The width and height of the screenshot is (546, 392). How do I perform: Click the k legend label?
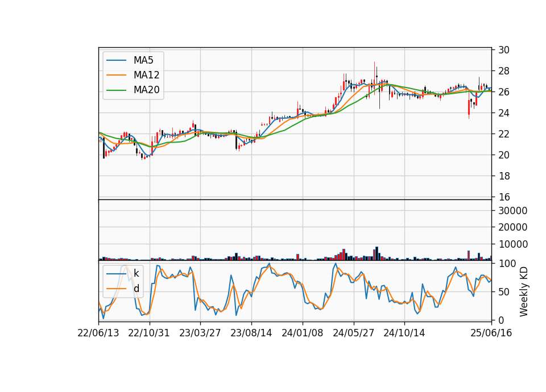coord(136,273)
